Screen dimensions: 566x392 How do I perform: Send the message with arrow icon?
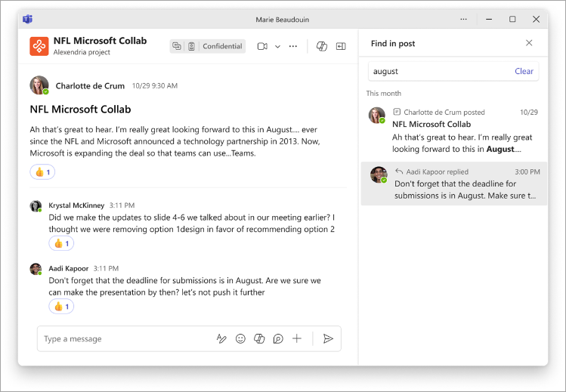tap(328, 338)
